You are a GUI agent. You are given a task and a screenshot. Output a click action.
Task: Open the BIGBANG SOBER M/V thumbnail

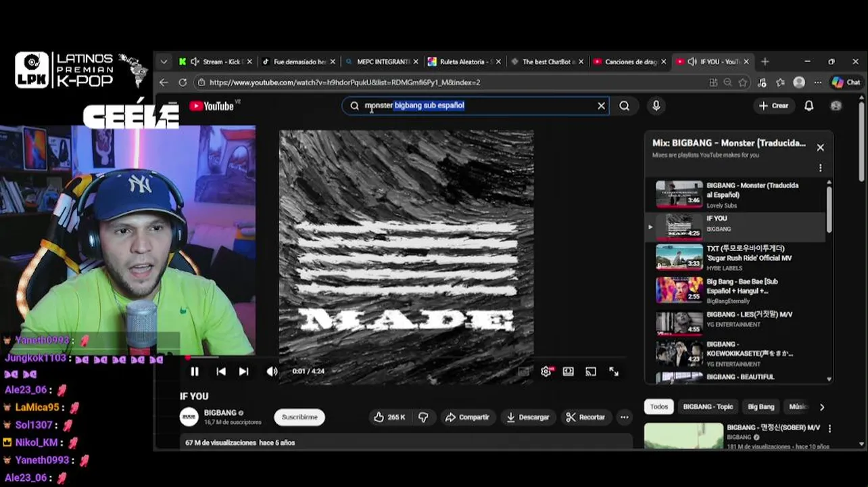tap(683, 436)
